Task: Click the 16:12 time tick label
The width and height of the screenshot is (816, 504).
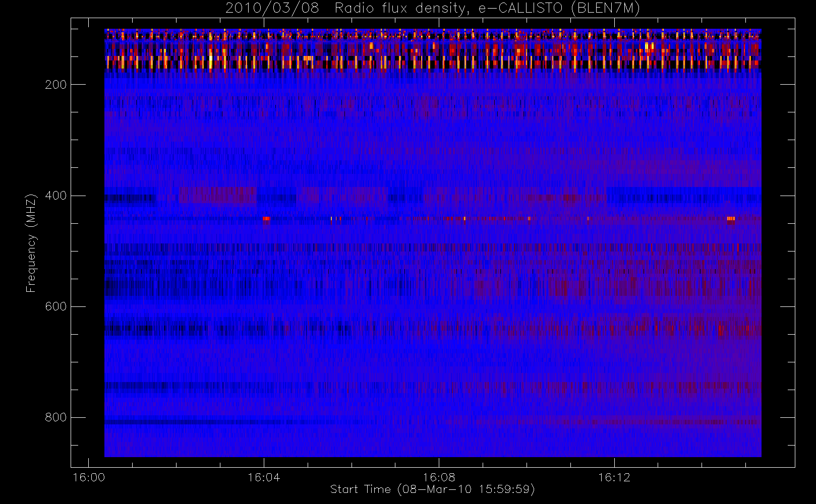Action: pyautogui.click(x=614, y=477)
